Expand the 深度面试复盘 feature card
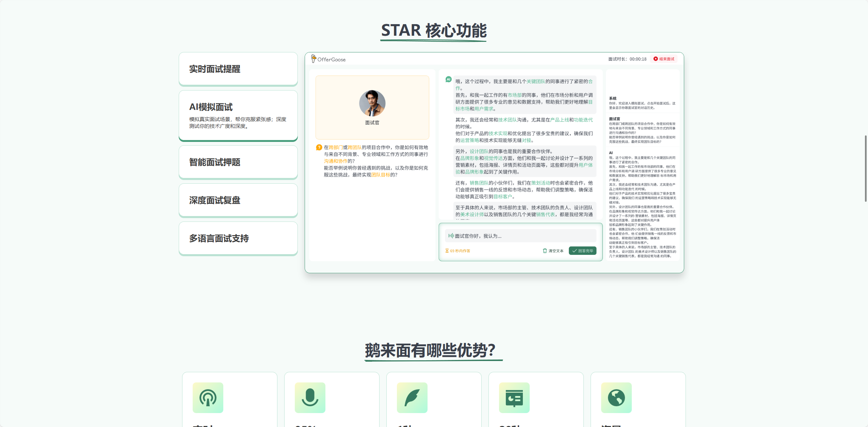868x427 pixels. (238, 200)
